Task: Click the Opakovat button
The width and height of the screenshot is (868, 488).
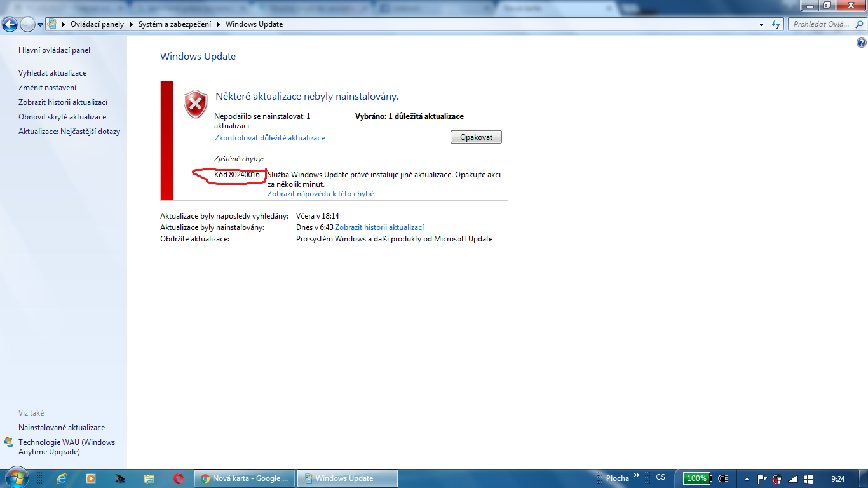Action: tap(477, 137)
